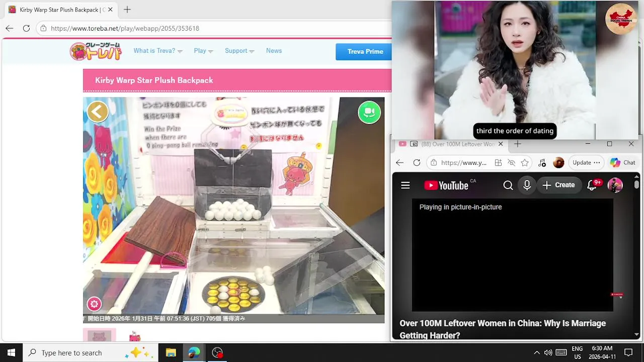Image resolution: width=644 pixels, height=362 pixels.
Task: Expand the Play menu
Action: (x=203, y=51)
